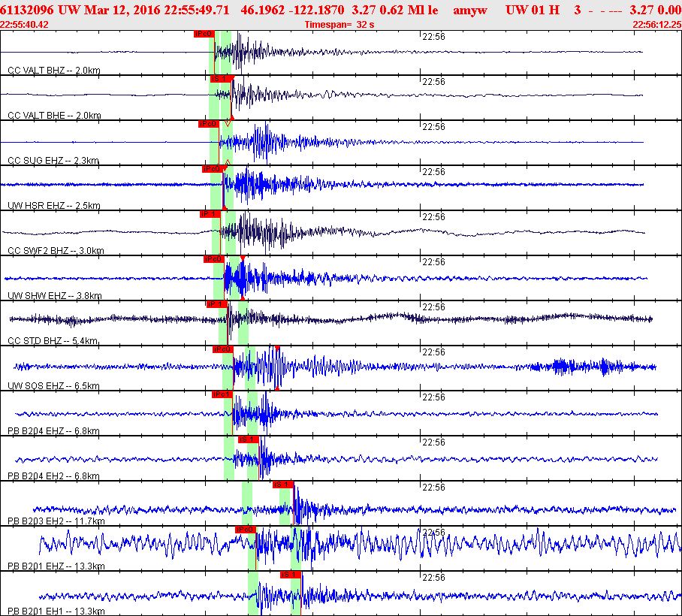The width and height of the screenshot is (682, 616).
Task: Click the open diamond marker above the UW HSR trace
Action: [227, 163]
